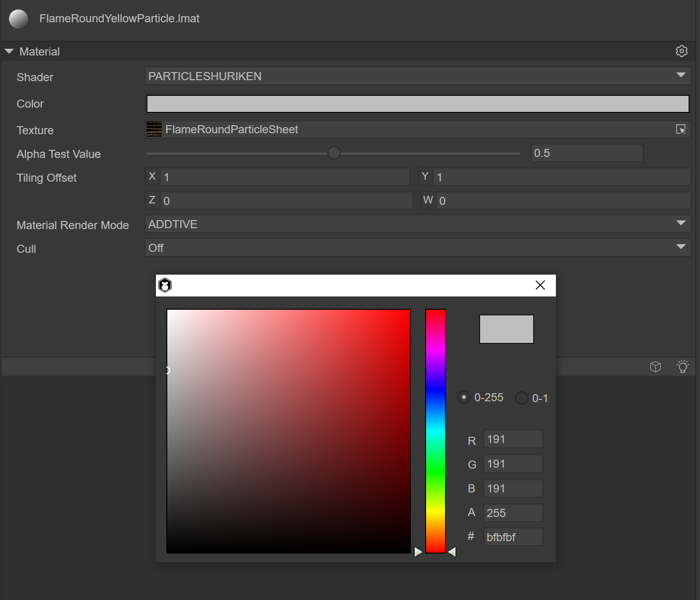Click the hex color code field

tap(513, 537)
